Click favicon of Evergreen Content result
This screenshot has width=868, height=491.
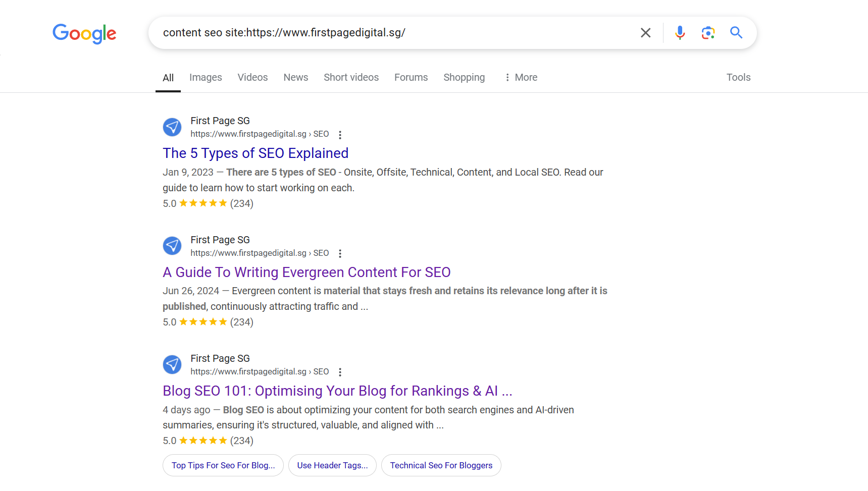coord(172,246)
